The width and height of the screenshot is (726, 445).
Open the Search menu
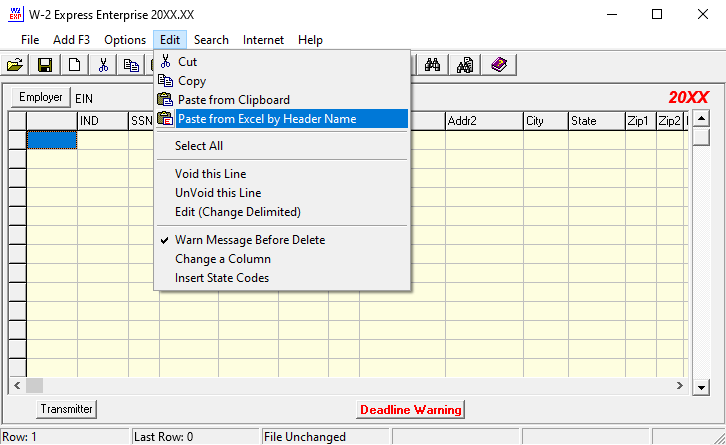coord(211,40)
